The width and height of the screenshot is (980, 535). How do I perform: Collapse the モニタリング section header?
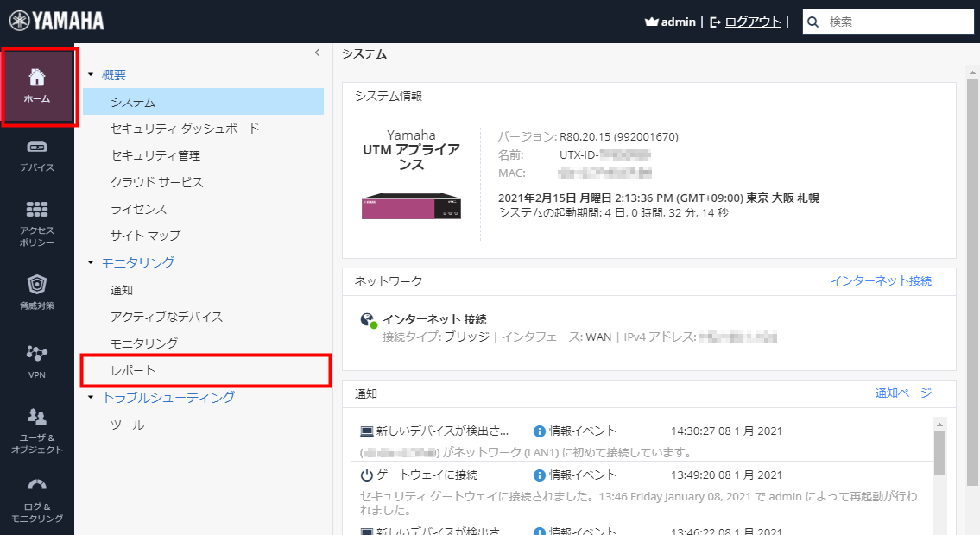click(91, 262)
